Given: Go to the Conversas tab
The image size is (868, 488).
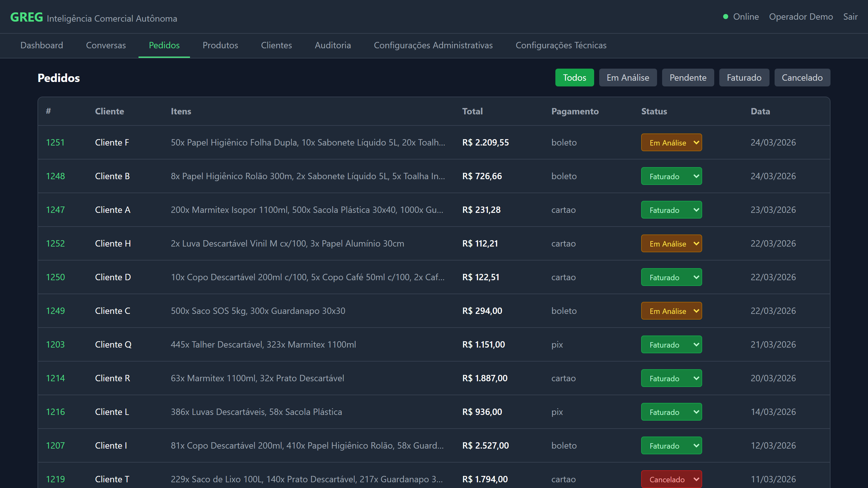Looking at the screenshot, I should click(106, 45).
